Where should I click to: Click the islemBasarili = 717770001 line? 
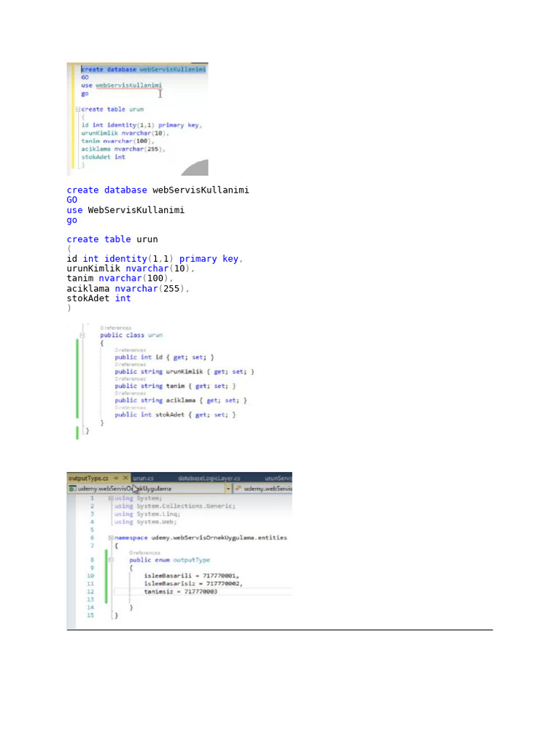192,576
